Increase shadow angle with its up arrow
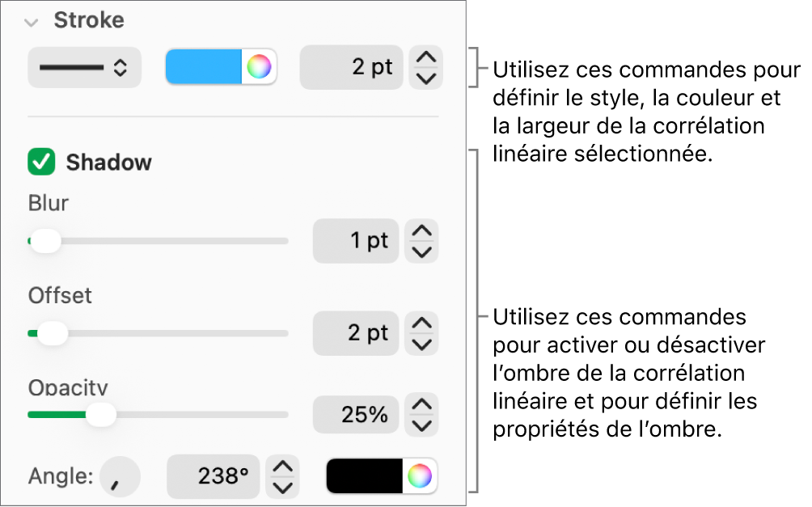This screenshot has height=507, width=812. pyautogui.click(x=282, y=467)
